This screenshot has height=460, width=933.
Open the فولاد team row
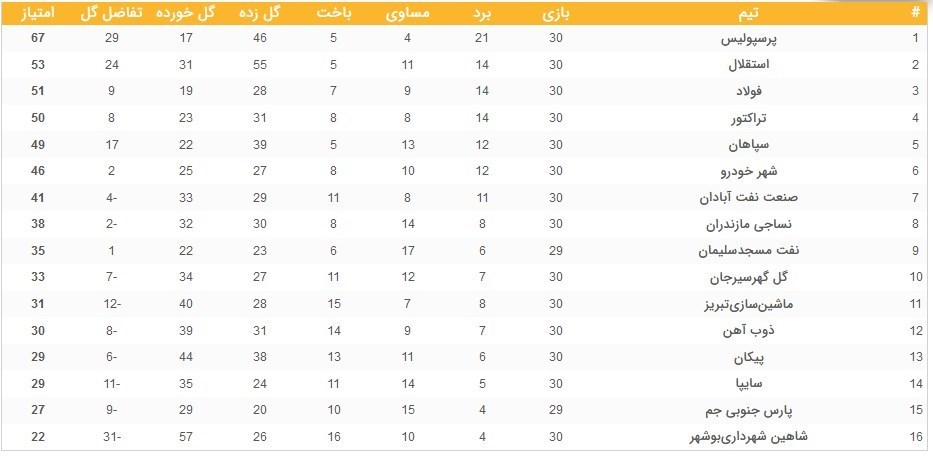pos(466,91)
